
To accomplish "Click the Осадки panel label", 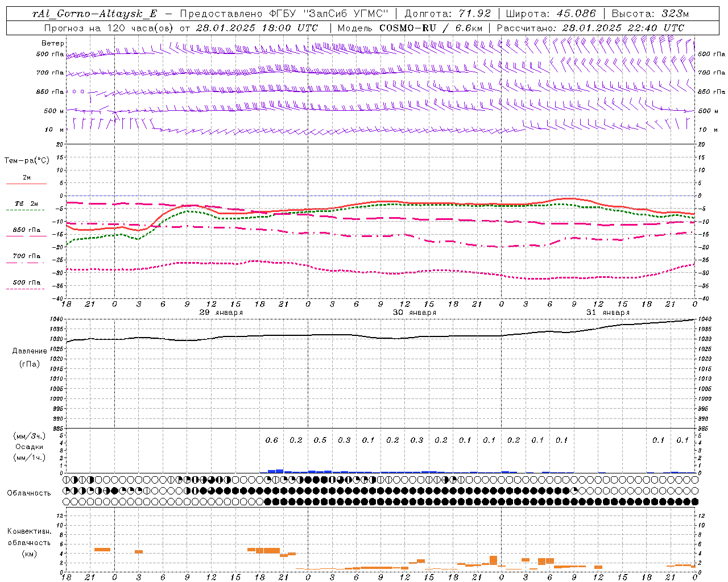I will (x=30, y=447).
